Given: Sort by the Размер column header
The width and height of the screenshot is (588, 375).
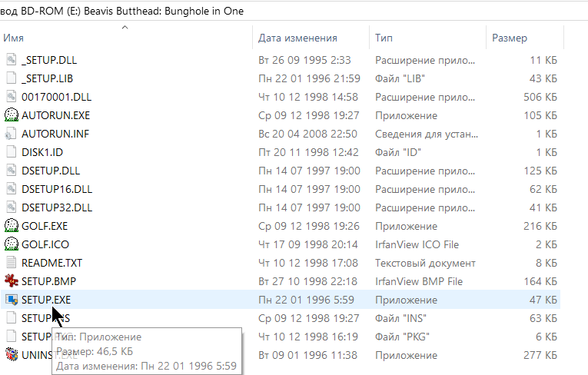Looking at the screenshot, I should (x=510, y=38).
